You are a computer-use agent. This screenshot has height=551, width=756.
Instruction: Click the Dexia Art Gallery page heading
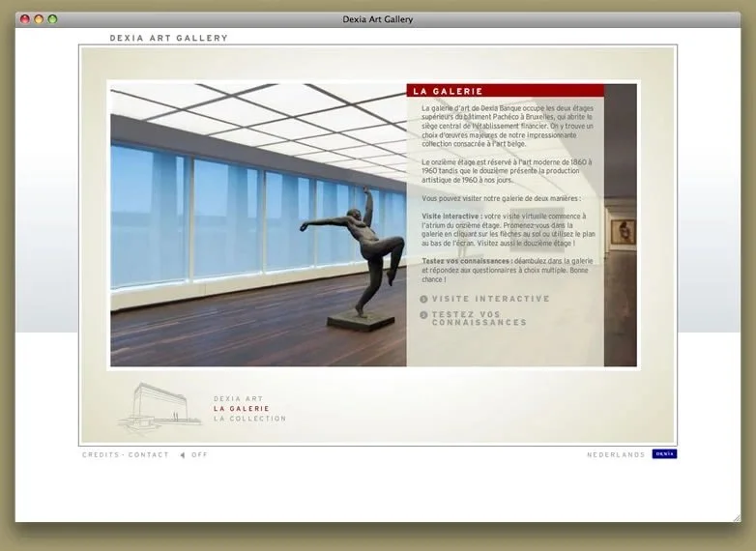(169, 38)
